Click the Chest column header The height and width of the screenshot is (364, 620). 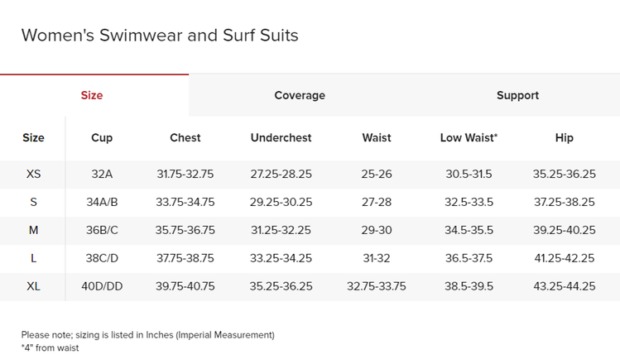(x=185, y=138)
